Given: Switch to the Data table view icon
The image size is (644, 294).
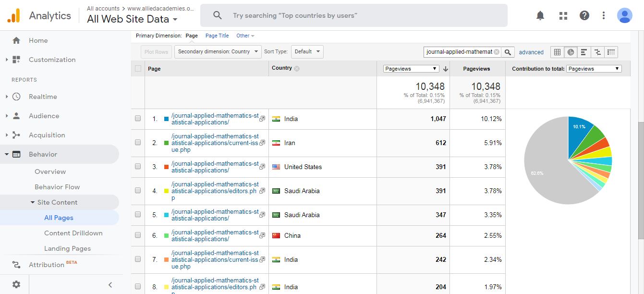Looking at the screenshot, I should 557,52.
